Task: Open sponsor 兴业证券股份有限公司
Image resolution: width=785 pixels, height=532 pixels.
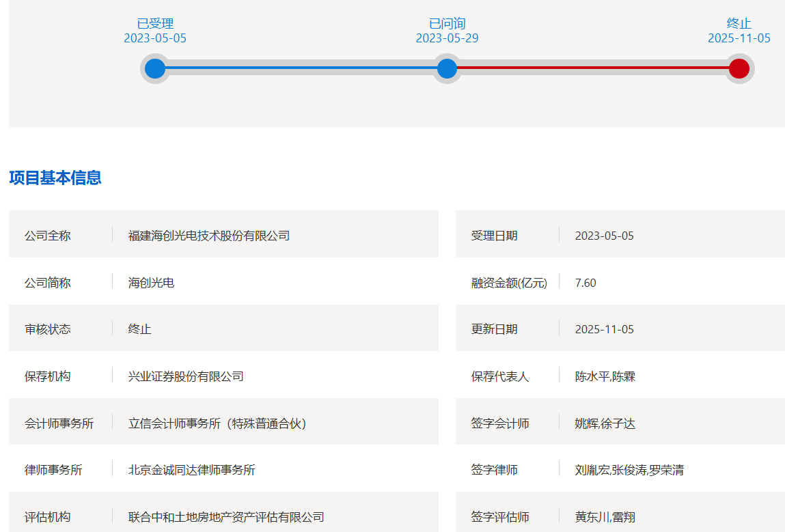Action: pyautogui.click(x=186, y=376)
